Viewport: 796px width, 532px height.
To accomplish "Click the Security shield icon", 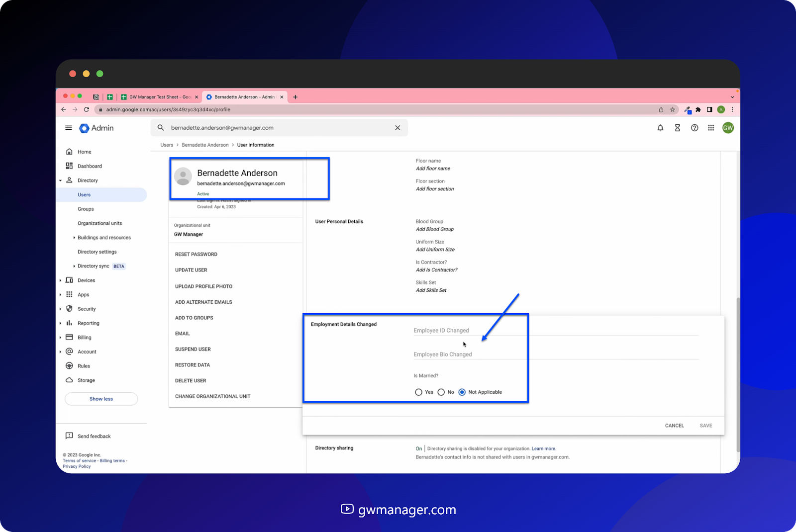I will (x=69, y=309).
